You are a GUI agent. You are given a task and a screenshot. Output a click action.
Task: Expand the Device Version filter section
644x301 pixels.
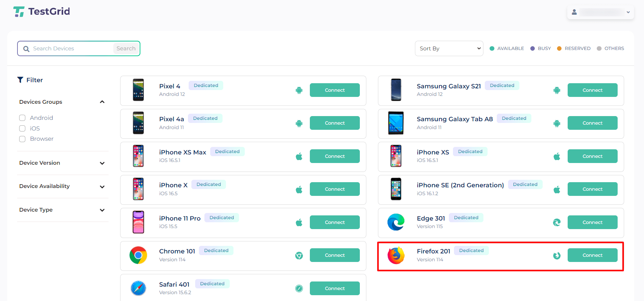pos(102,163)
